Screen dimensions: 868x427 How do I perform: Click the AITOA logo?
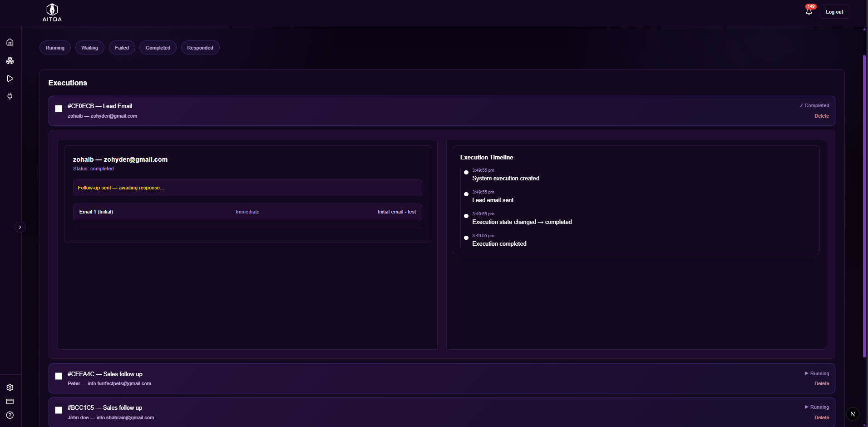(x=52, y=13)
